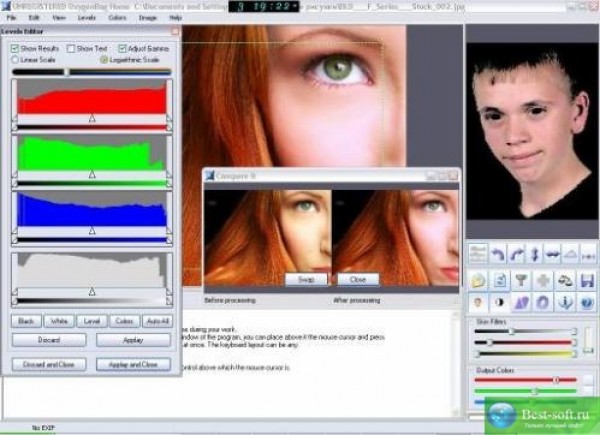Click the funnel filter icon in toolbar
Screen dimensions: 600x435
[518, 278]
